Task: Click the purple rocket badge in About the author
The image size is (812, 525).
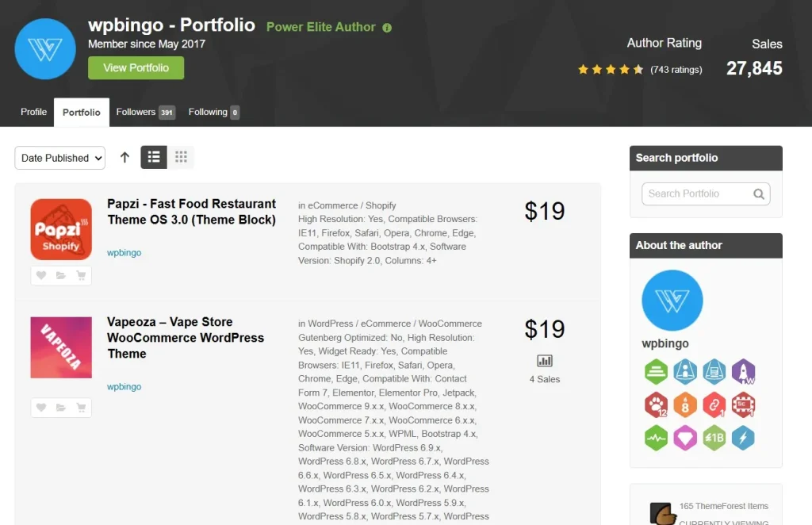Action: point(744,371)
